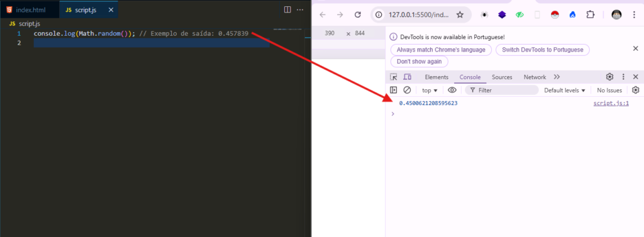Click Don't show again button

tap(419, 62)
